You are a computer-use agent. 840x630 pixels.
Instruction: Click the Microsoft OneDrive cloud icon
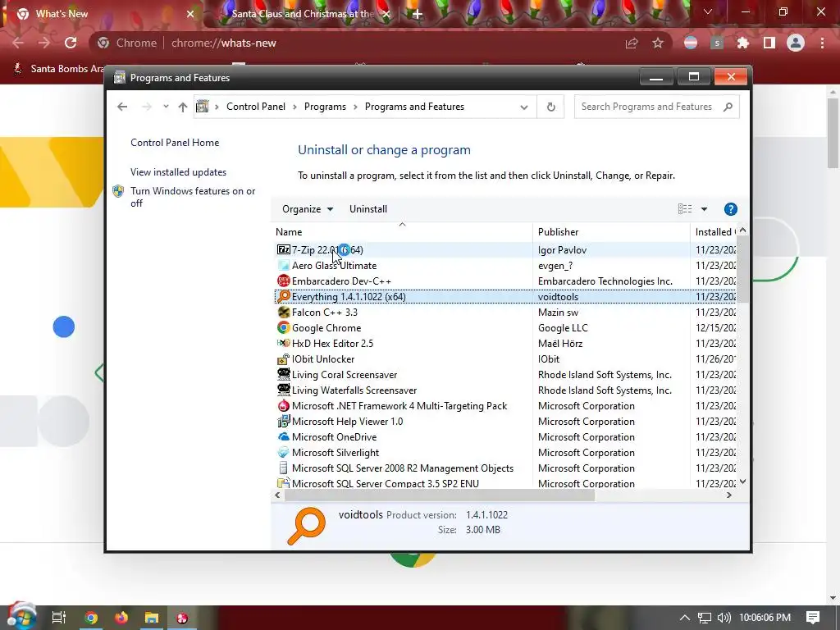pos(283,436)
